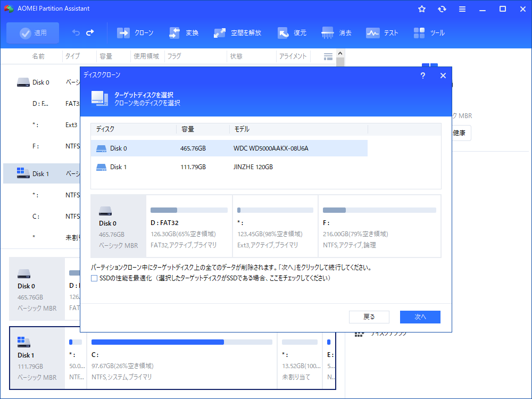The width and height of the screenshot is (532, 399).
Task: Click タイプ column header in main window
Action: (x=72, y=56)
